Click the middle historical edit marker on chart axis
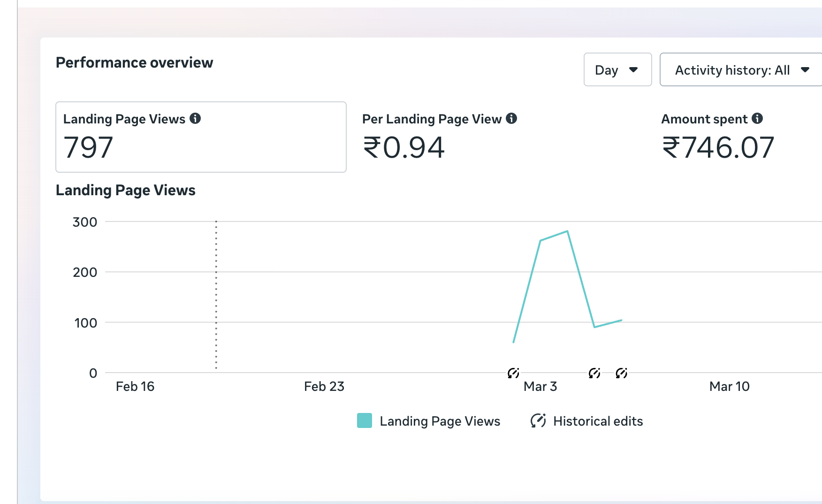 (x=594, y=373)
